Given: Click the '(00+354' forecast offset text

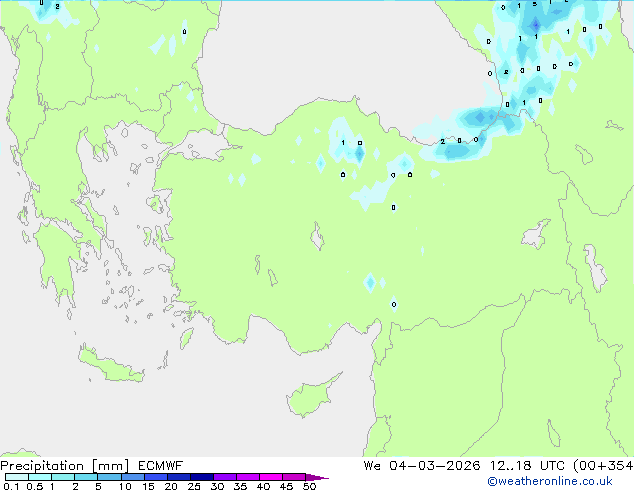Looking at the screenshot, I should click(x=603, y=466).
